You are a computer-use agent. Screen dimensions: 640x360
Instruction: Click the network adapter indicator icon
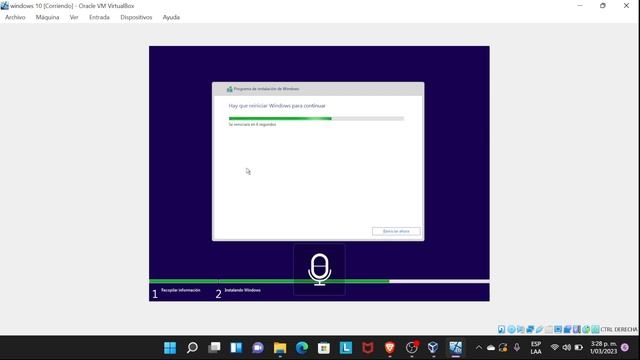[530, 329]
